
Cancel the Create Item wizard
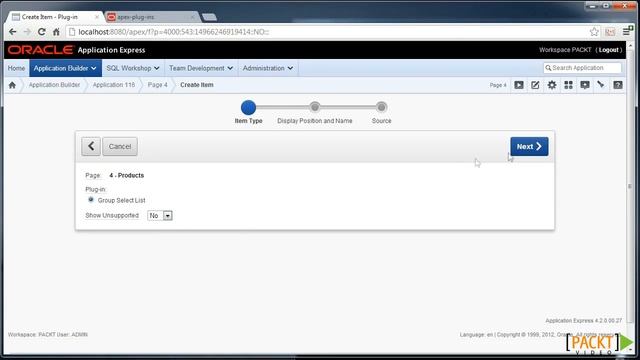click(120, 146)
